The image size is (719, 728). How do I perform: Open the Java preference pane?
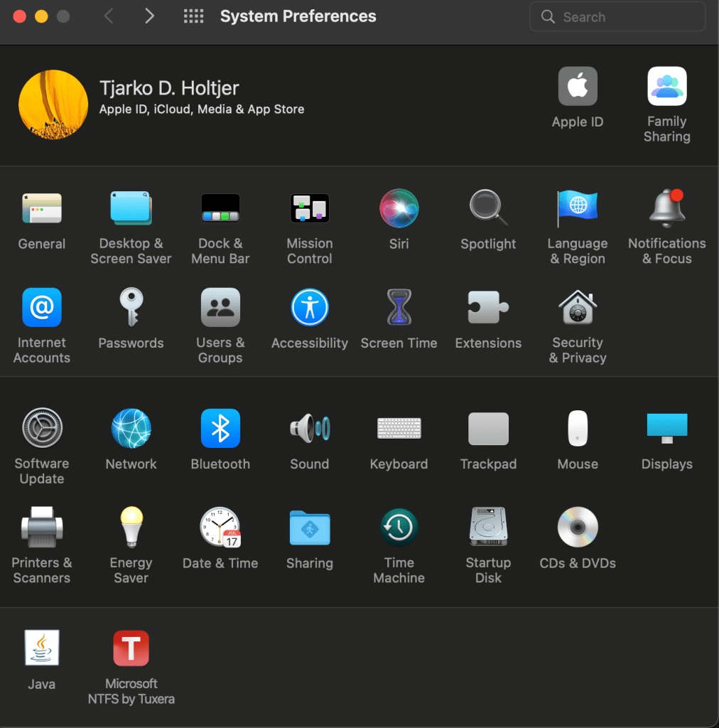42,649
